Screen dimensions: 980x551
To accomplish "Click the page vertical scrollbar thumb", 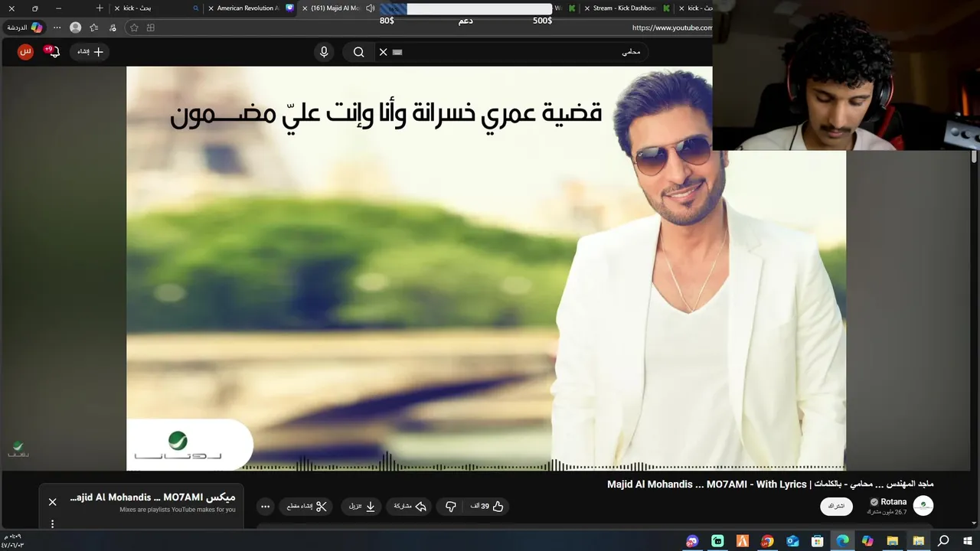I will click(974, 156).
